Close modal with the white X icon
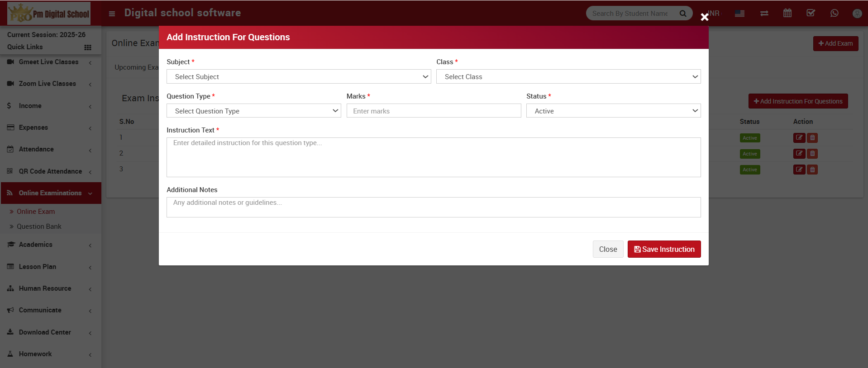868x368 pixels. 704,17
